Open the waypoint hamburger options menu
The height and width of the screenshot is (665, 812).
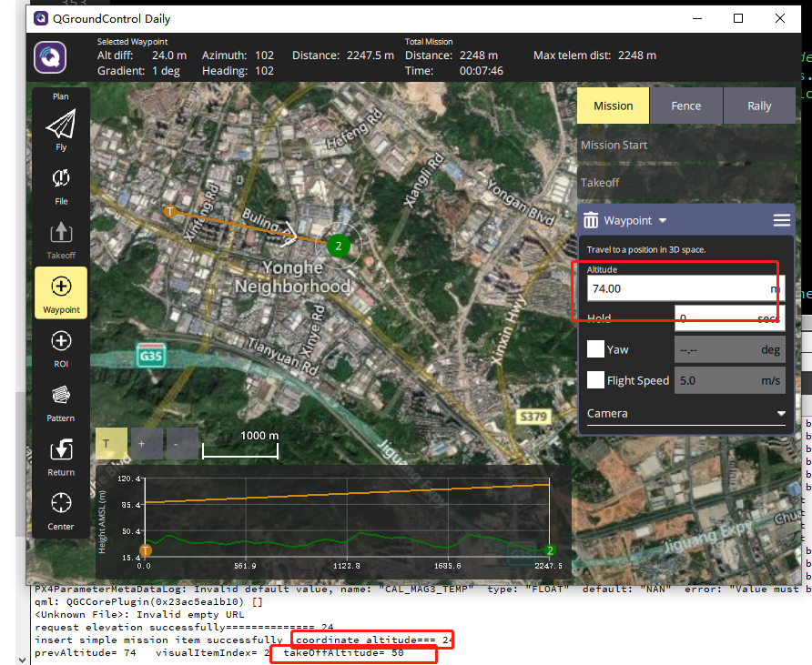[781, 220]
